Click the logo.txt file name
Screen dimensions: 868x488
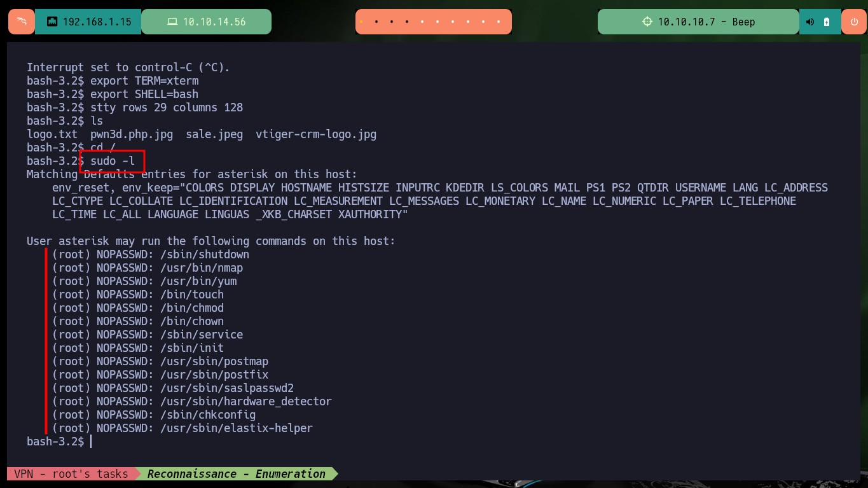[52, 134]
